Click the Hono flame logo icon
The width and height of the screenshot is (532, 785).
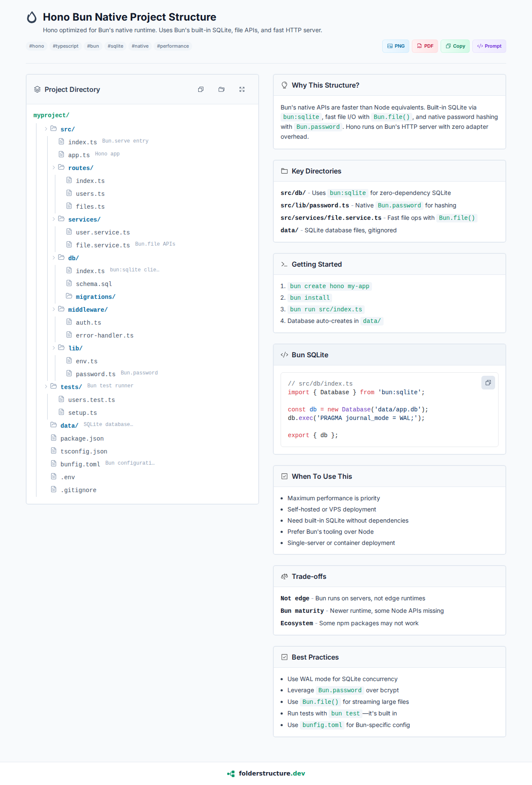(x=32, y=17)
